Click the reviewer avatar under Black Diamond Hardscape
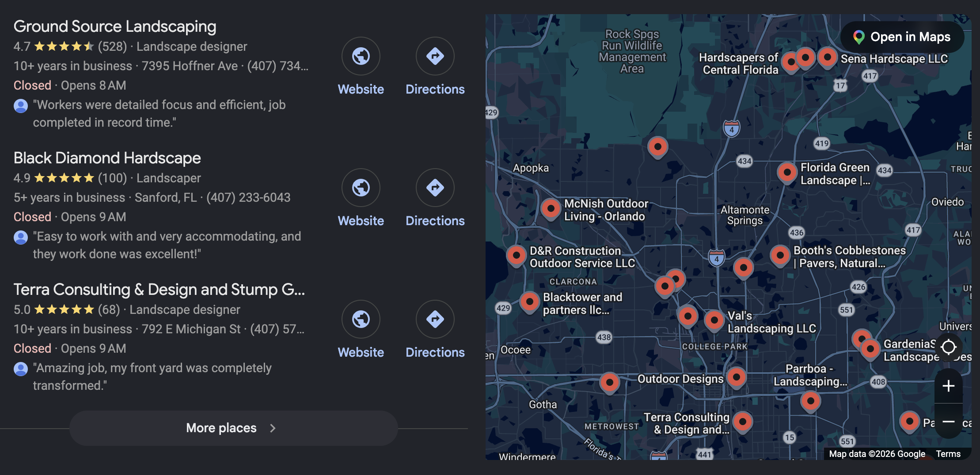The height and width of the screenshot is (475, 980). pyautogui.click(x=21, y=237)
